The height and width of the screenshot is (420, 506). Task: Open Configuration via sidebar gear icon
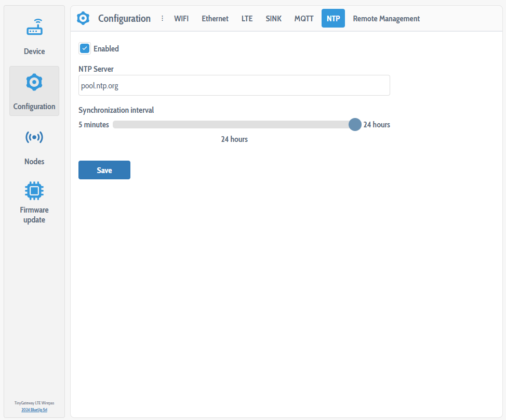34,82
